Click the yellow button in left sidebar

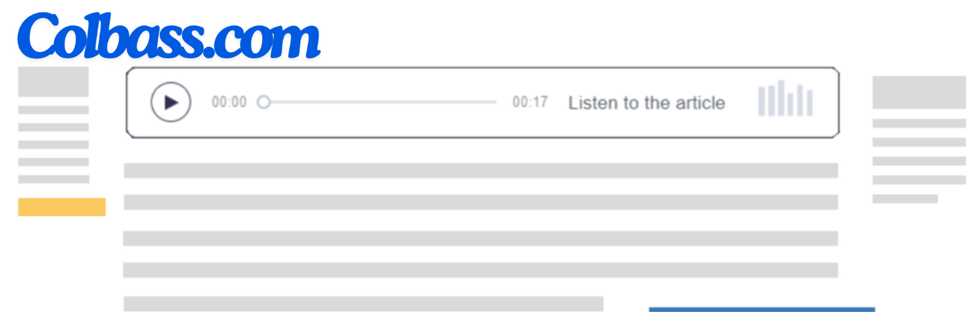(x=62, y=207)
